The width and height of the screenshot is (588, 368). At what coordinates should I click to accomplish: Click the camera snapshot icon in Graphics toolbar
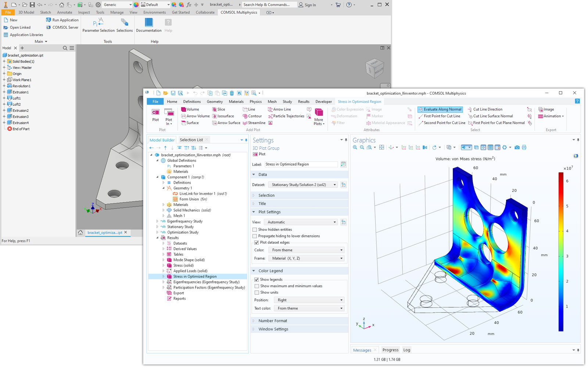(x=517, y=148)
